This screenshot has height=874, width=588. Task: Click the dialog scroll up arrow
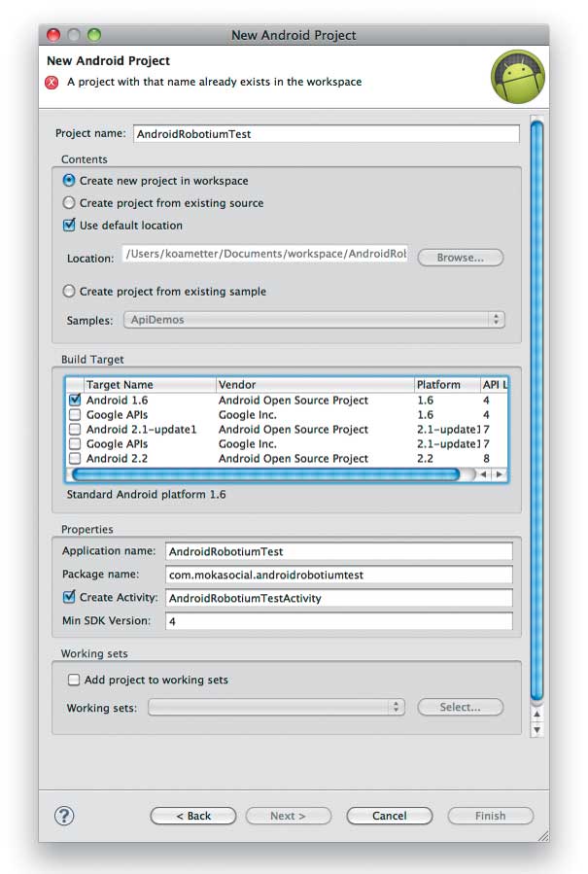point(536,714)
